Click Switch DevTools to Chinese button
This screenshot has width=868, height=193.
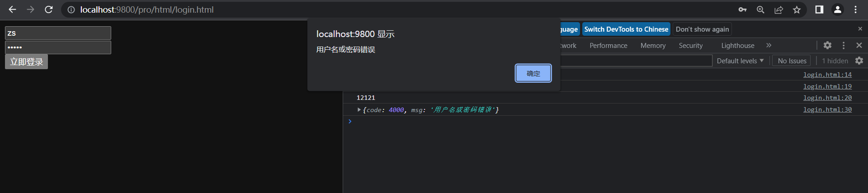626,29
